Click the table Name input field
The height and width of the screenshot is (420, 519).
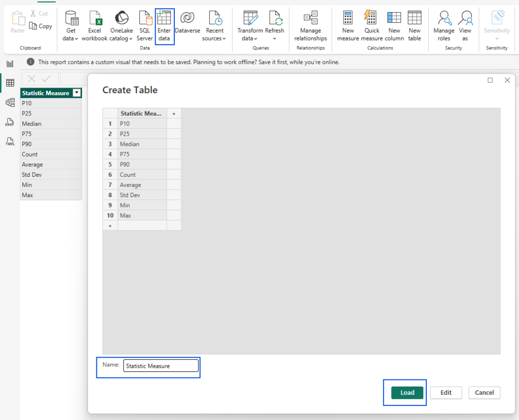point(161,366)
